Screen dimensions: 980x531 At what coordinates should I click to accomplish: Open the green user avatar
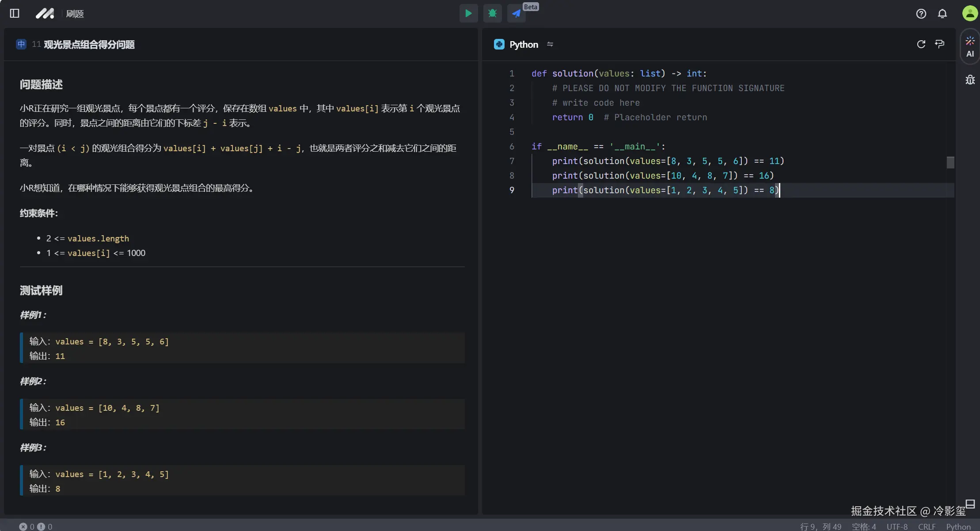pos(969,13)
